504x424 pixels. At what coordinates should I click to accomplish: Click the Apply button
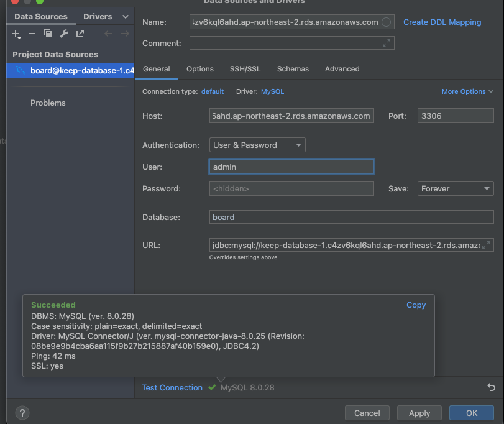click(x=419, y=413)
